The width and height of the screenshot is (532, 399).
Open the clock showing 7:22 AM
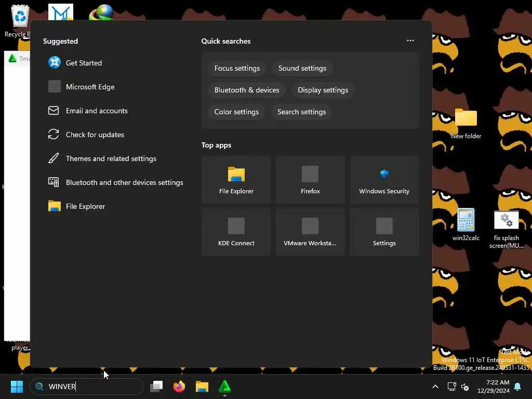coord(494,387)
